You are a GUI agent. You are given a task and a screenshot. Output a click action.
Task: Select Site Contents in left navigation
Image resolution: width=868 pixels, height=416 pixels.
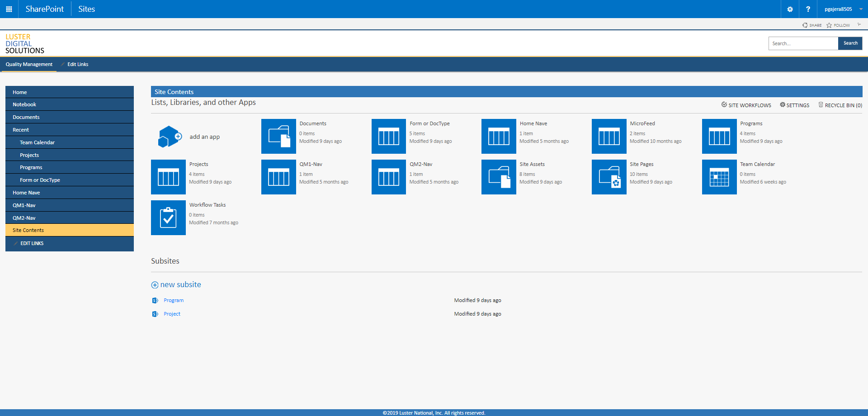[x=70, y=230]
